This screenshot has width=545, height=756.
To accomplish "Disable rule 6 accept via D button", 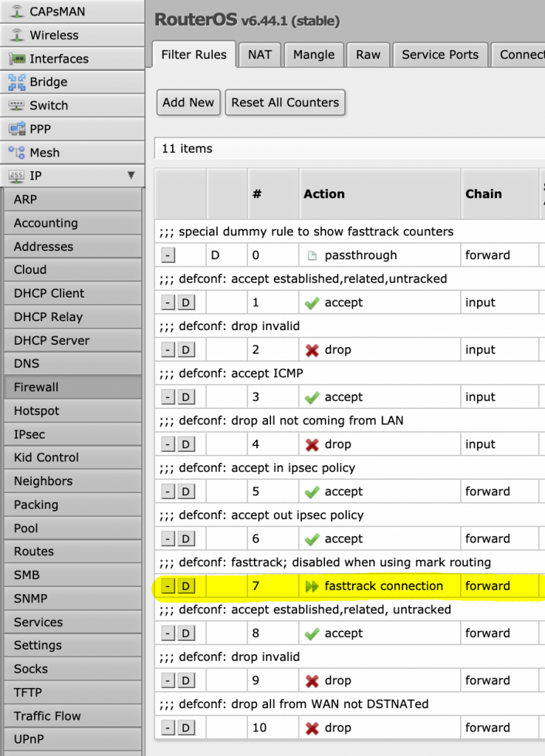I will [186, 539].
